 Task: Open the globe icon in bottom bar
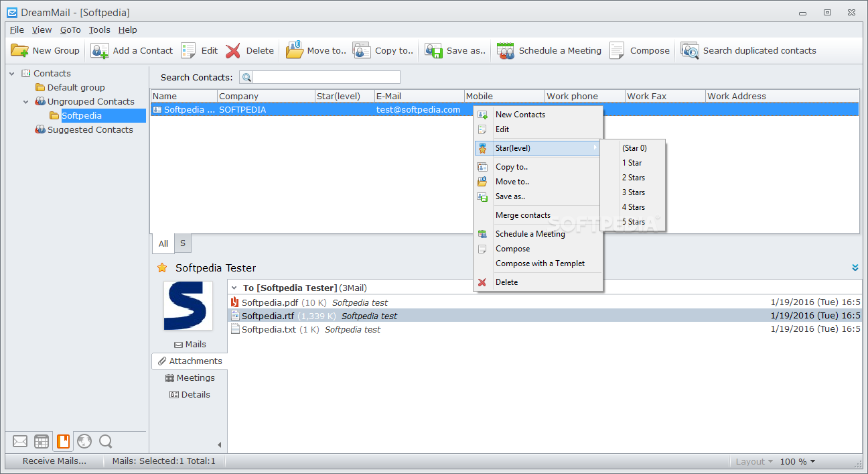[x=84, y=441]
